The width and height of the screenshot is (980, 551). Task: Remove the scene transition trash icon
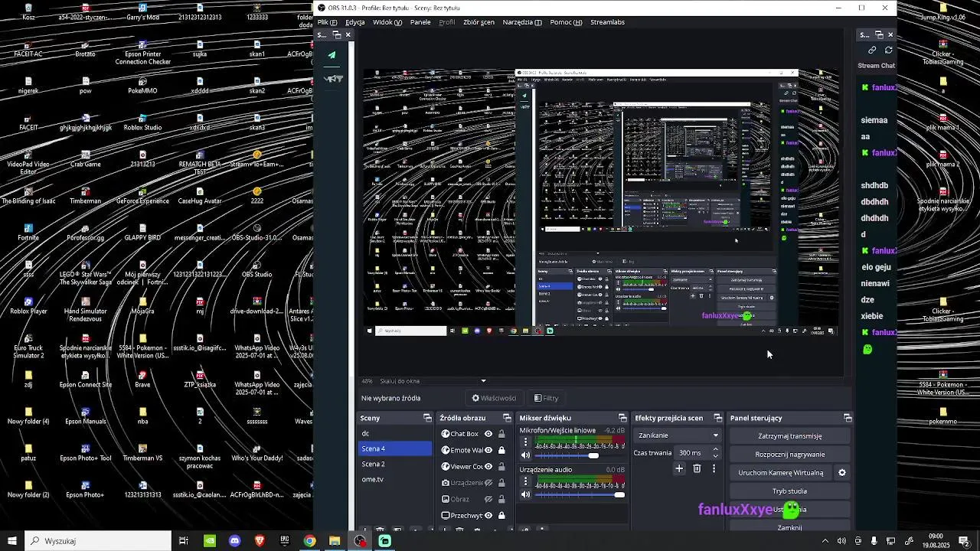coord(697,468)
